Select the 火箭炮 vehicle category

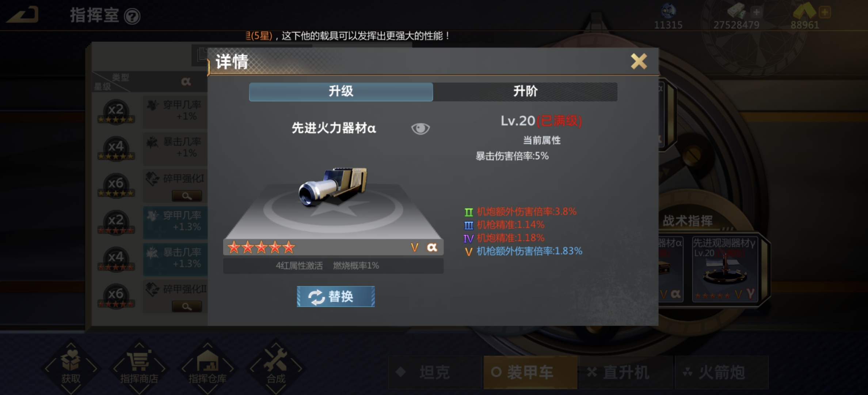pos(722,372)
